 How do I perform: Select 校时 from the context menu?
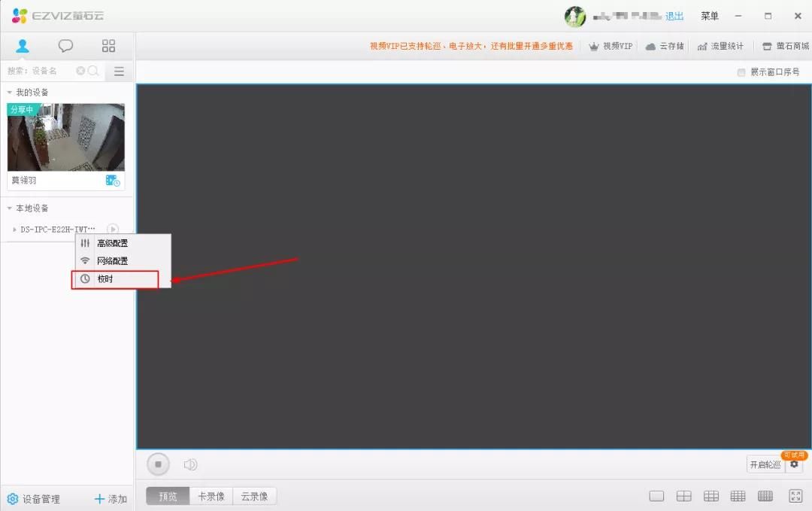coord(108,278)
